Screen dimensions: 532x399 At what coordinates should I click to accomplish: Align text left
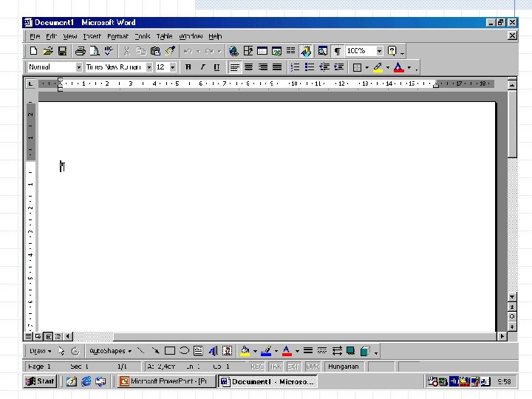234,67
